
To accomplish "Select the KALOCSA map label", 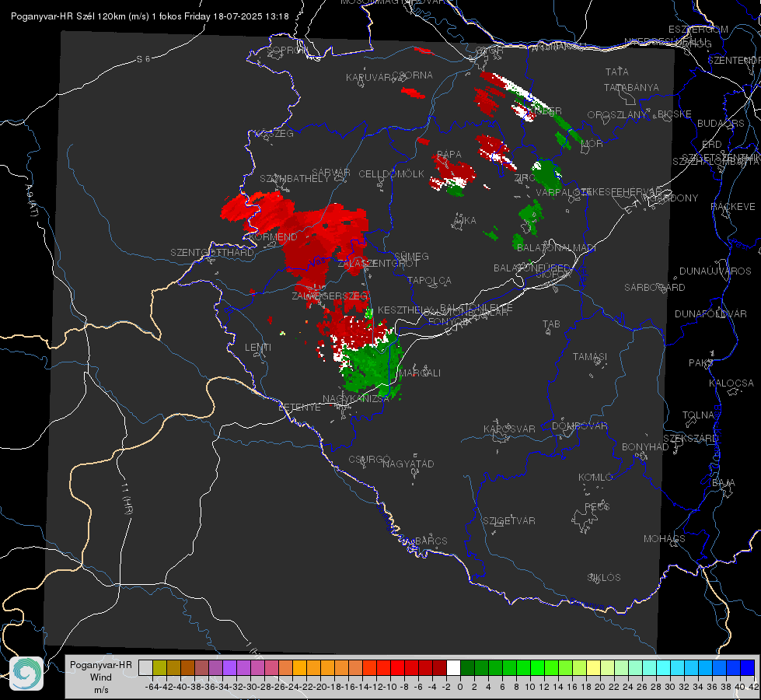I will click(x=731, y=383).
